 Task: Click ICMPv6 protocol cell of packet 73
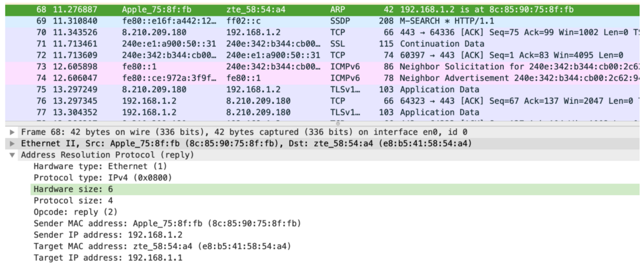(345, 67)
